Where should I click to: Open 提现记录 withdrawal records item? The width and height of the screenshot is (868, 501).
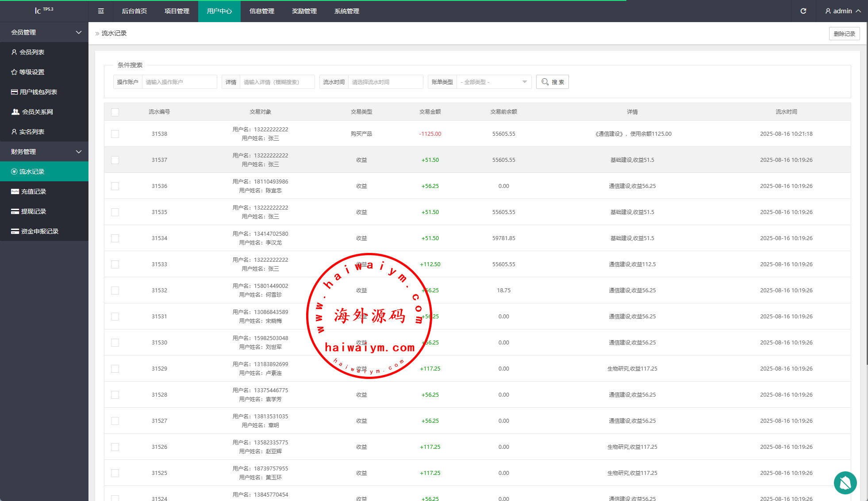[x=34, y=211]
